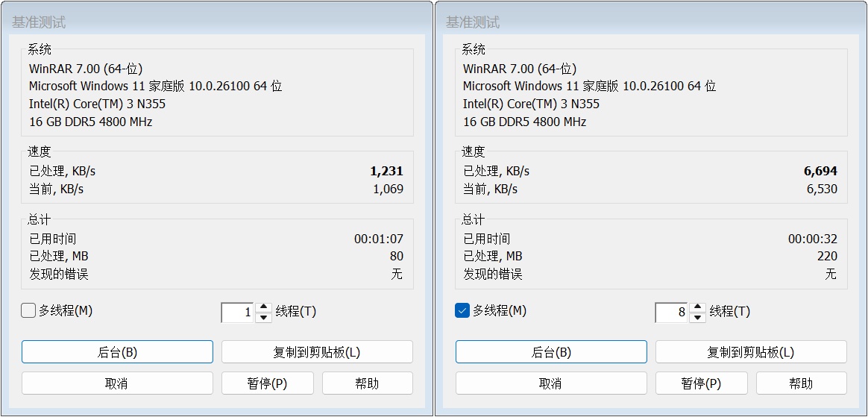Pause left benchmark using 暂停(P)
The image size is (868, 417).
(x=268, y=383)
